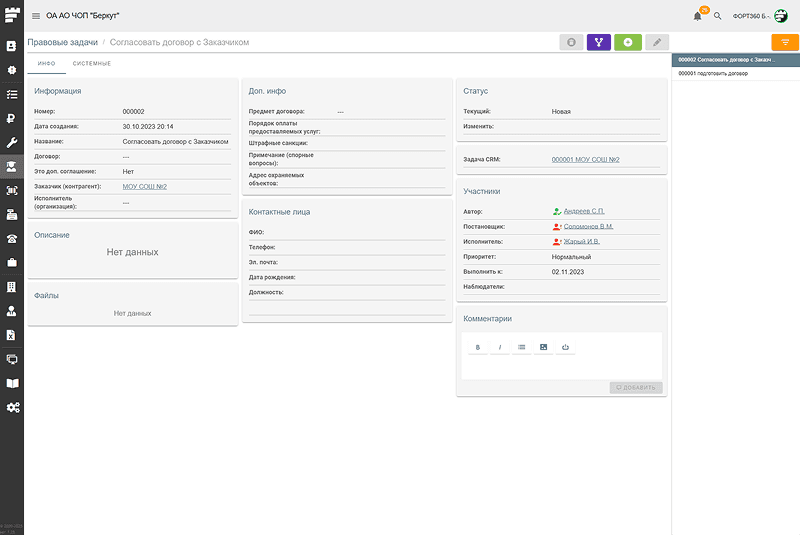Insert image in comment editor
Viewport: 800px width, 535px height.
[x=543, y=347]
